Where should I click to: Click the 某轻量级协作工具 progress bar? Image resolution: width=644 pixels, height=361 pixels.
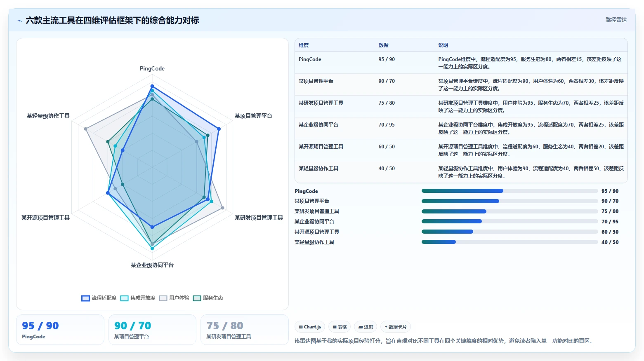[x=510, y=242]
